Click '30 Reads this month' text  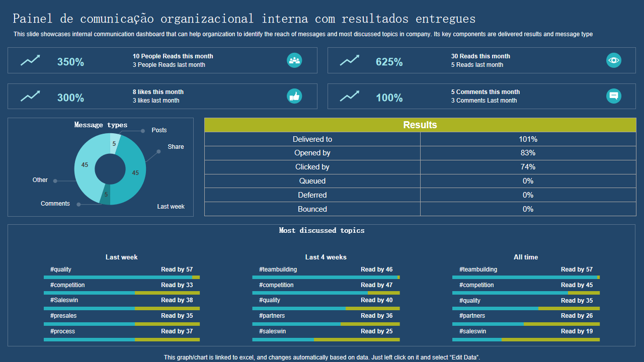point(480,56)
